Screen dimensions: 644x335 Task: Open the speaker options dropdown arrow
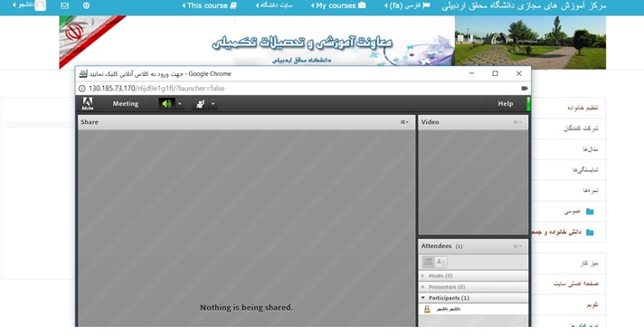click(179, 103)
